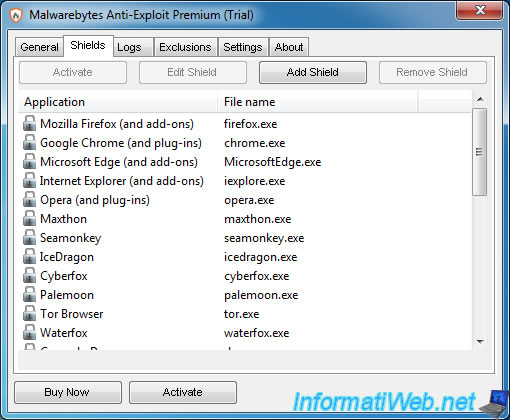Image resolution: width=510 pixels, height=420 pixels.
Task: Click the scrollbar down arrow
Action: [480, 341]
